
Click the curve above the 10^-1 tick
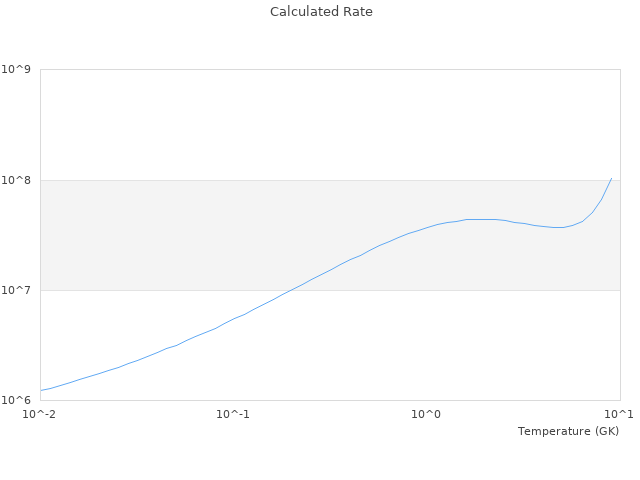[233, 319]
